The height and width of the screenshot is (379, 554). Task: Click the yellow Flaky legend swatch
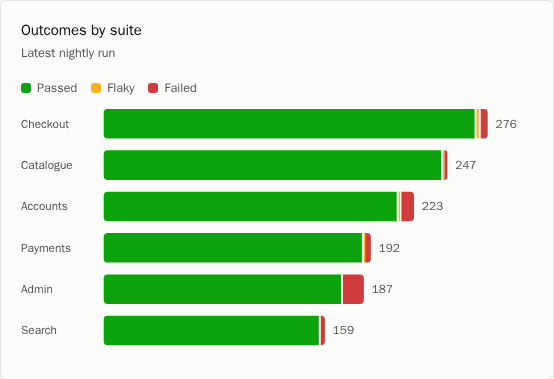(x=96, y=88)
